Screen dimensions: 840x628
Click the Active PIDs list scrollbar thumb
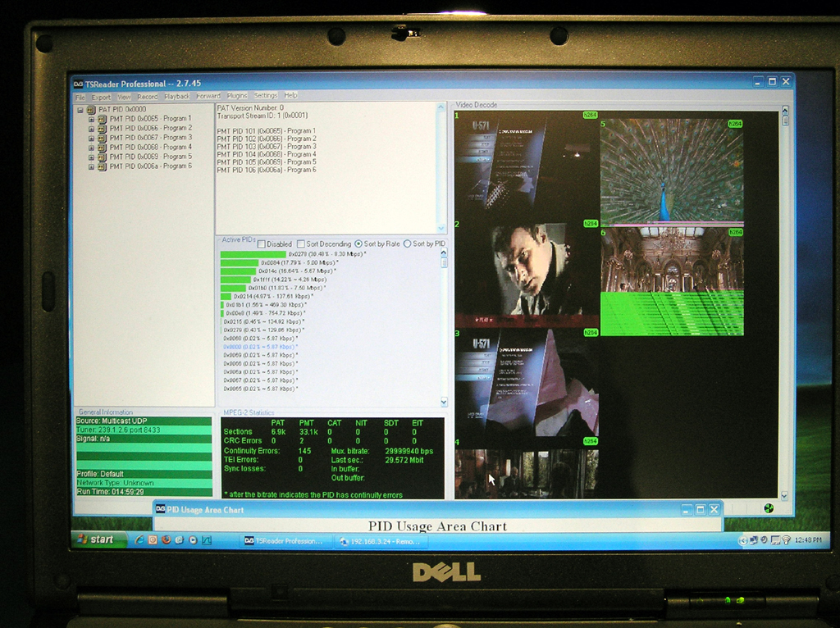click(x=444, y=263)
